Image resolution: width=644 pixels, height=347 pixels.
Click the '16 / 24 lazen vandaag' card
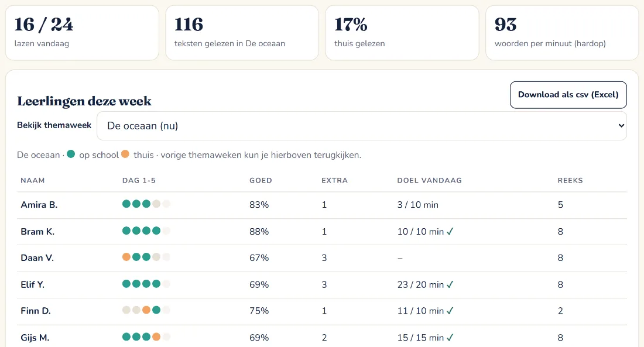[82, 33]
